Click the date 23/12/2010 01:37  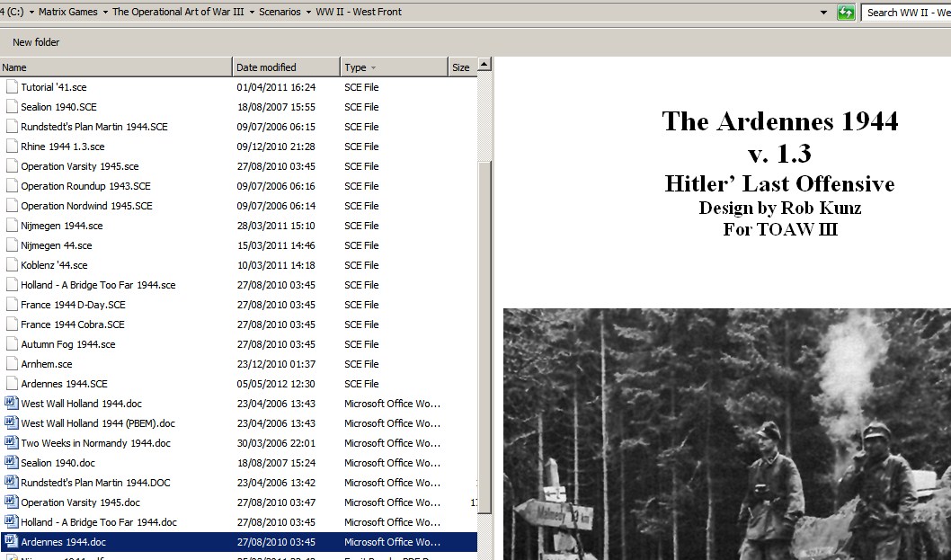tap(276, 364)
